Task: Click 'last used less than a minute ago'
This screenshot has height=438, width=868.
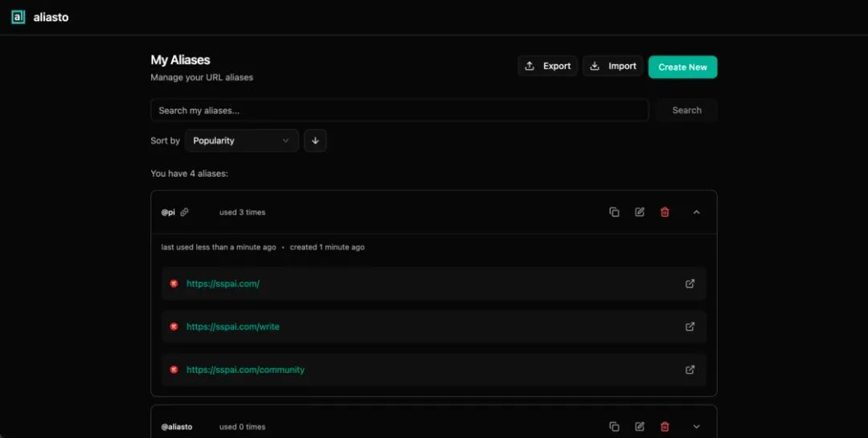Action: coord(218,247)
